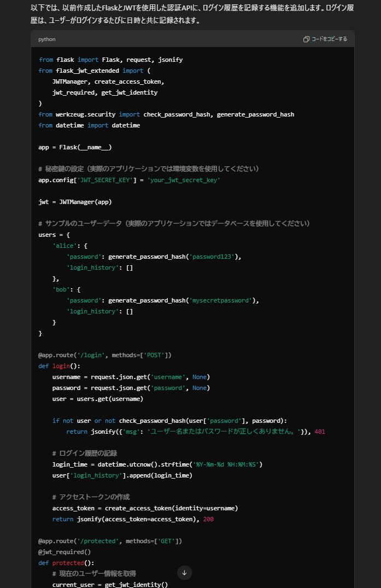Click the python language label in code header
Image resolution: width=381 pixels, height=588 pixels.
pos(47,39)
